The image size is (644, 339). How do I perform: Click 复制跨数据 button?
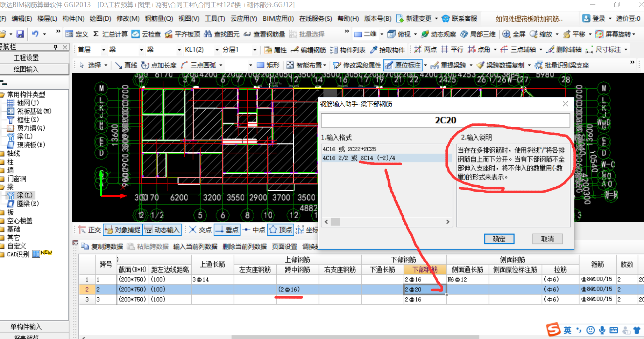click(x=102, y=247)
